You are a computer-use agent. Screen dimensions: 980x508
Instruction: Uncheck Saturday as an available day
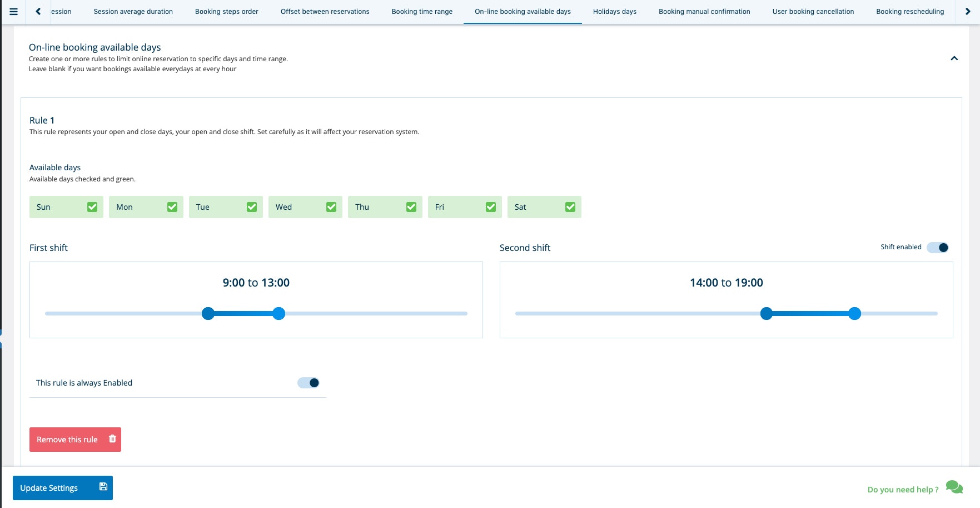[570, 206]
